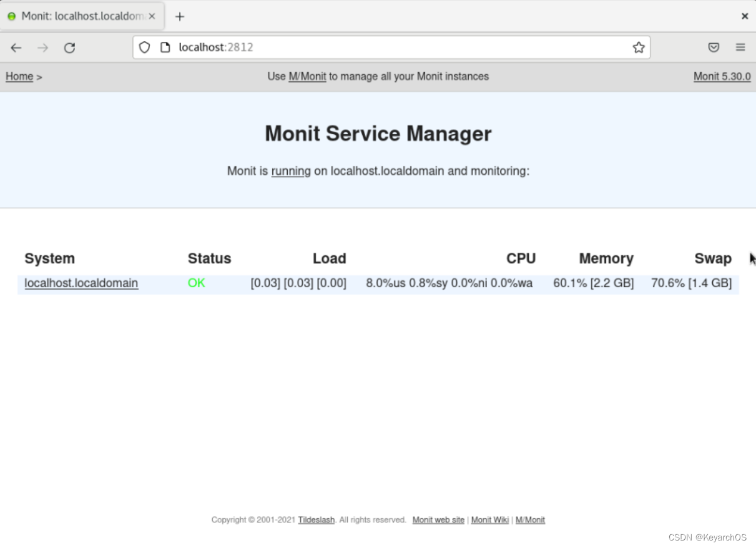
Task: Open the localhost.localdomain system link
Action: pos(81,283)
